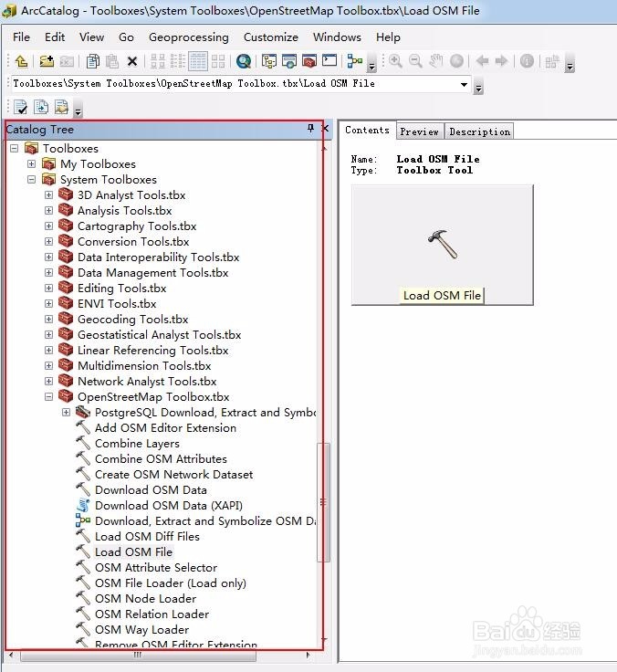617x672 pixels.
Task: Switch to Details view icon
Action: coord(198,61)
